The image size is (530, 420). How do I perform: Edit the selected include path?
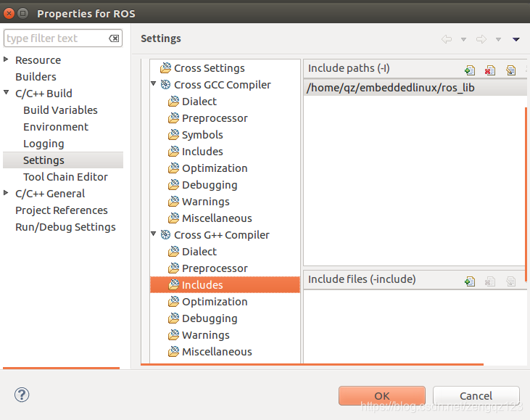click(510, 70)
